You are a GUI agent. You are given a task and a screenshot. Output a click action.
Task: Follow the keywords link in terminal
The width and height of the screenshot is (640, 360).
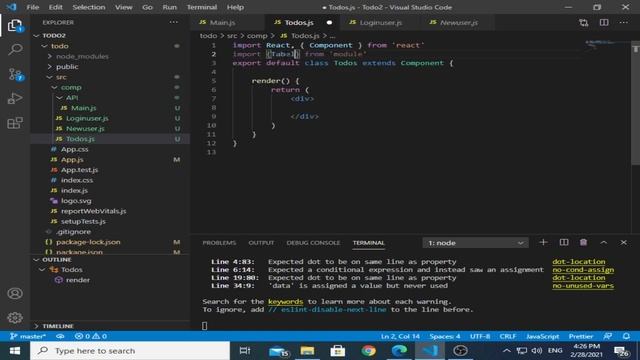[x=285, y=302]
